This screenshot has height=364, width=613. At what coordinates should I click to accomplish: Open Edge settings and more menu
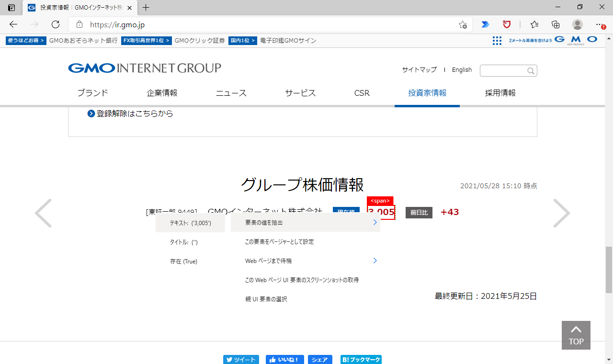(600, 24)
